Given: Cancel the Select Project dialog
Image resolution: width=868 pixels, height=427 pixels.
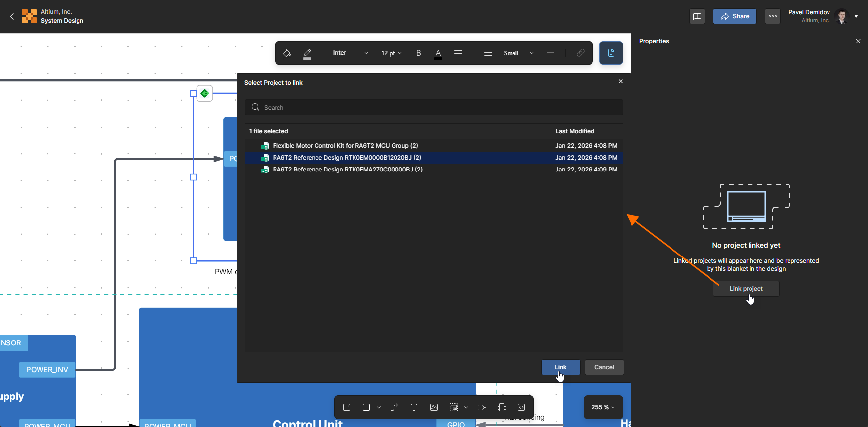Looking at the screenshot, I should point(604,367).
